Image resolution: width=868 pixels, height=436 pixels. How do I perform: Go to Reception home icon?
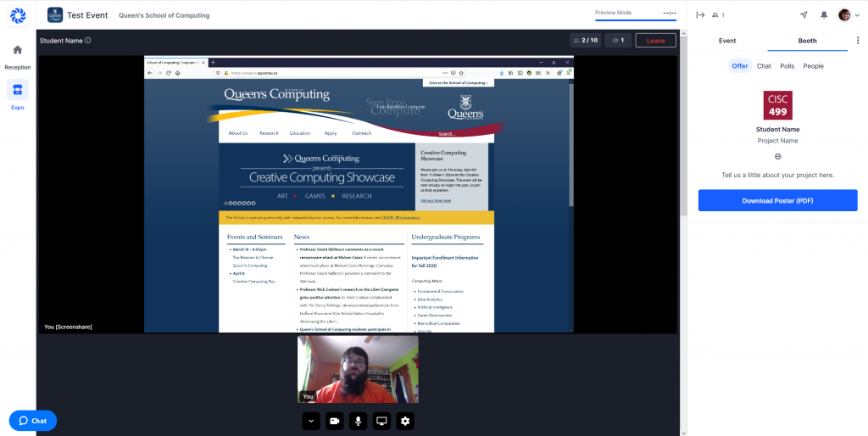[x=18, y=50]
